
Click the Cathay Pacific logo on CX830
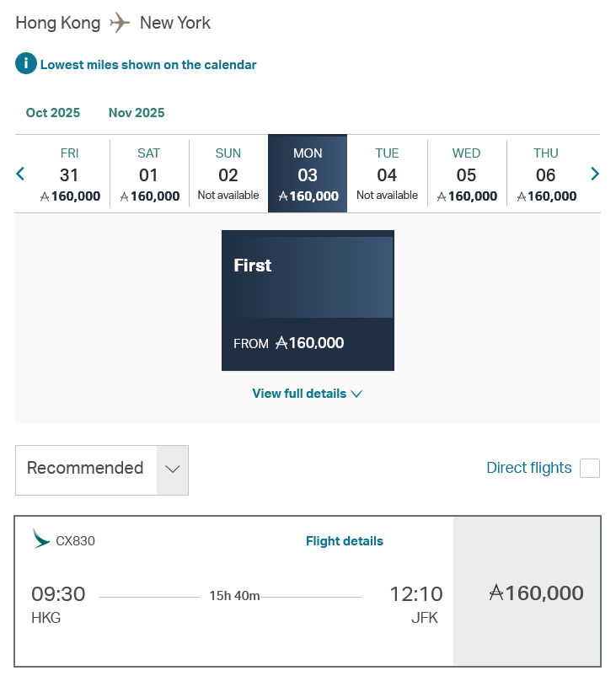(41, 539)
